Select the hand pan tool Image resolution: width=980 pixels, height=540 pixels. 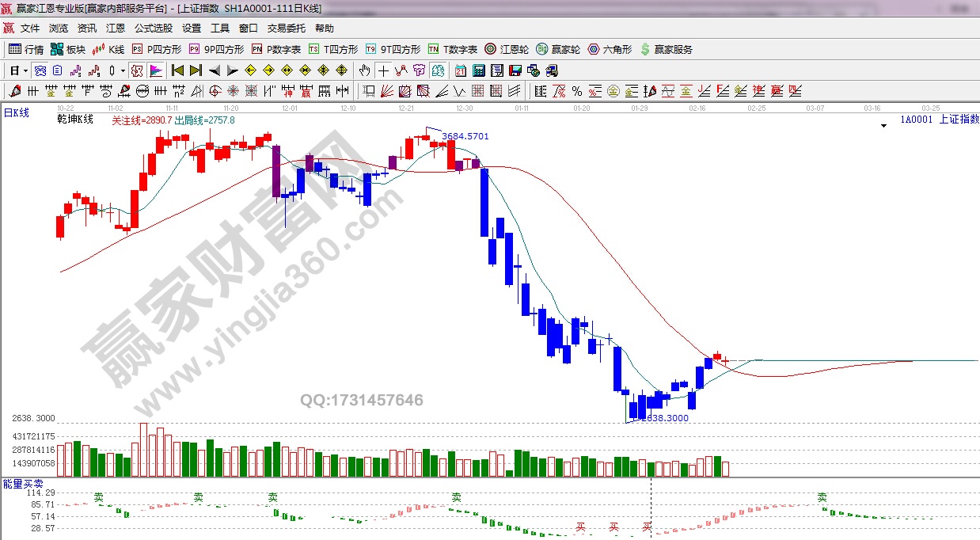(x=364, y=70)
